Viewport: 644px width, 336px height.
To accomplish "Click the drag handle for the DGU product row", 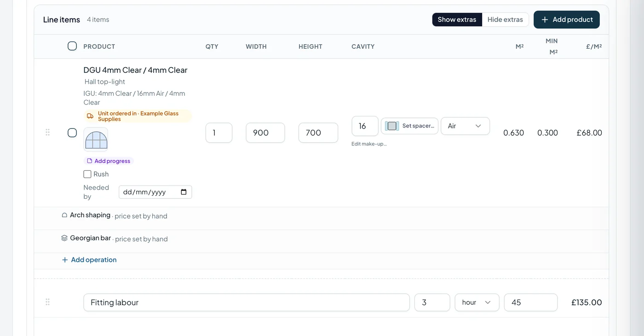I will (47, 133).
